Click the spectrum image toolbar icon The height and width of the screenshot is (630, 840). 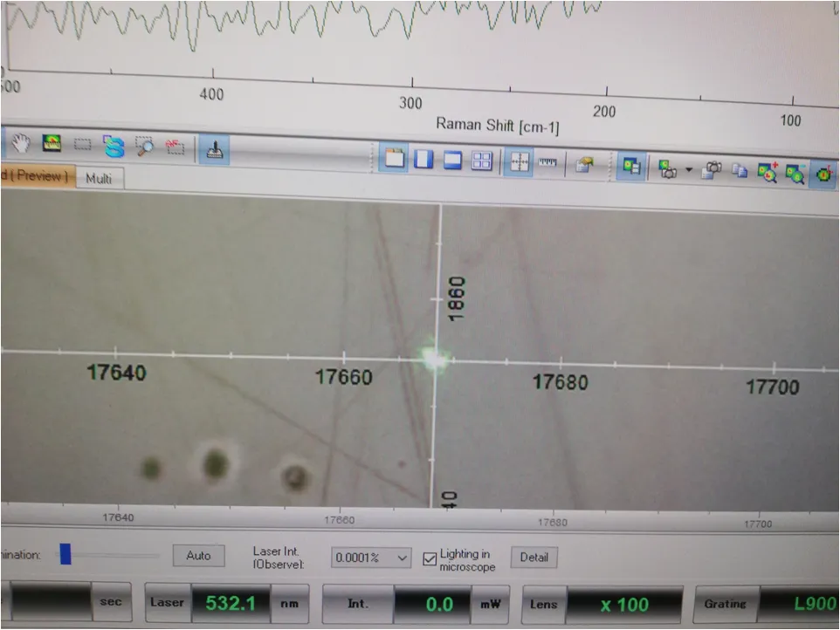(x=52, y=143)
